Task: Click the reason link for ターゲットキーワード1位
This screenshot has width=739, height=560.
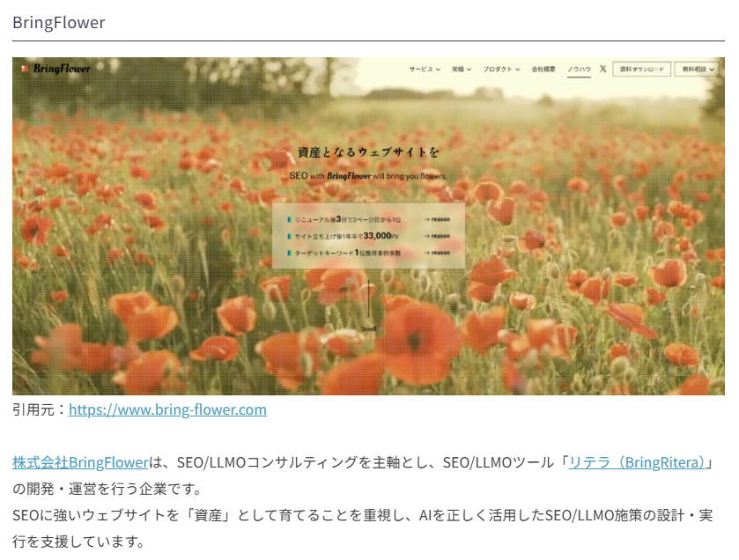Action: click(437, 253)
